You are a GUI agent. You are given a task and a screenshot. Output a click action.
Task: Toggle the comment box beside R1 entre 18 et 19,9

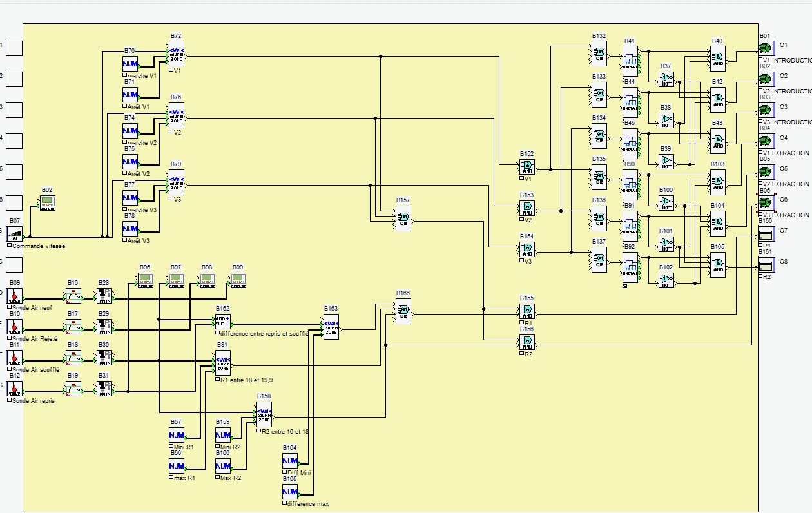coord(217,380)
